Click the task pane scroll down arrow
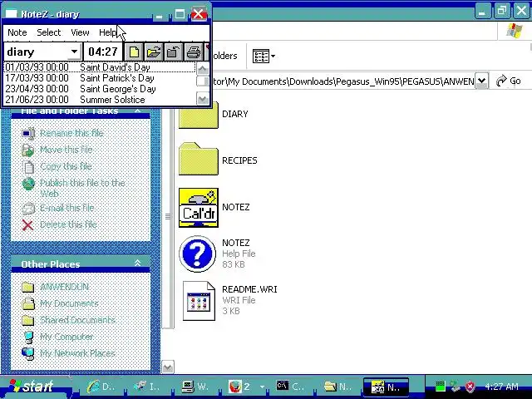The image size is (532, 399). pos(168,367)
